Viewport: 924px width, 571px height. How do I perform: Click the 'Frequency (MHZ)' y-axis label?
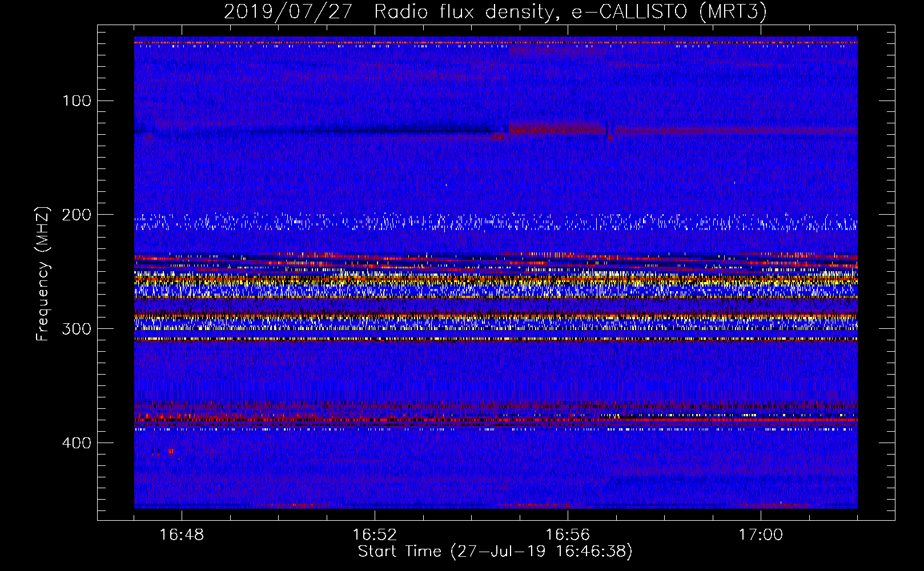click(x=43, y=274)
